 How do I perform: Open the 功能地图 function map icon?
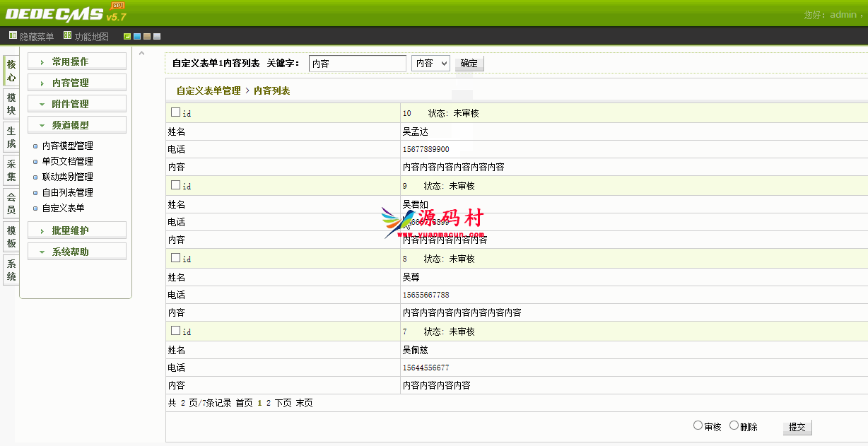(x=66, y=35)
